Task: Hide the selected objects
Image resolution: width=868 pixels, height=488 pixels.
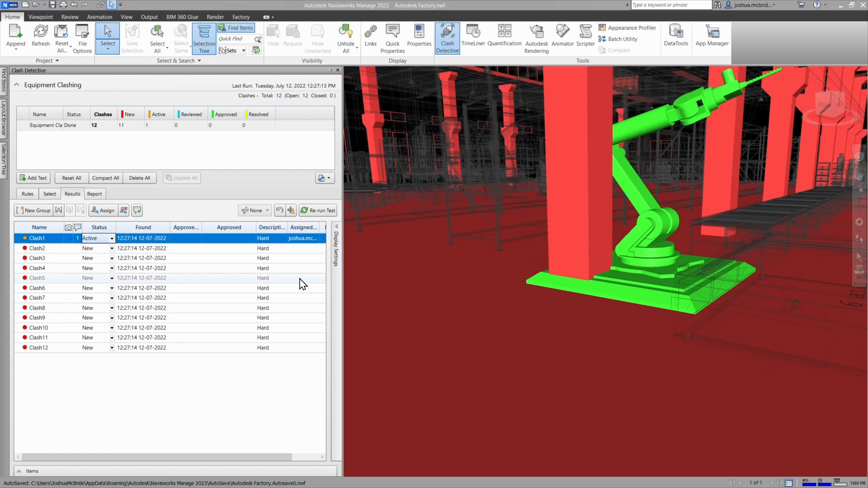Action: [x=273, y=36]
